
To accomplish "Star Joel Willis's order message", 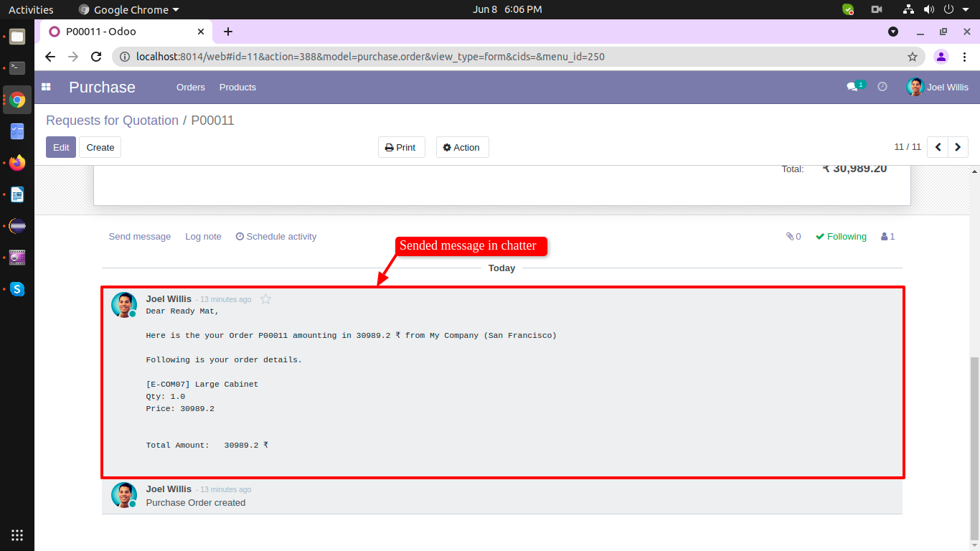I will click(265, 299).
